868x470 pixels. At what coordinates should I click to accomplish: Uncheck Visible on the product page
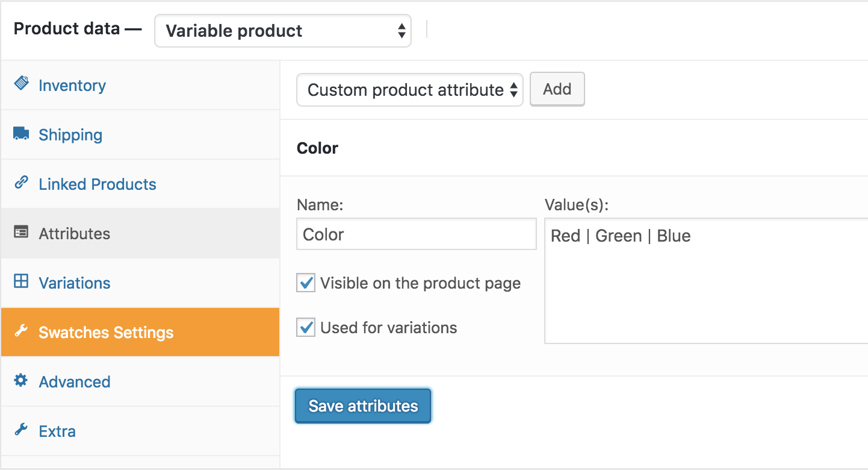pyautogui.click(x=305, y=283)
